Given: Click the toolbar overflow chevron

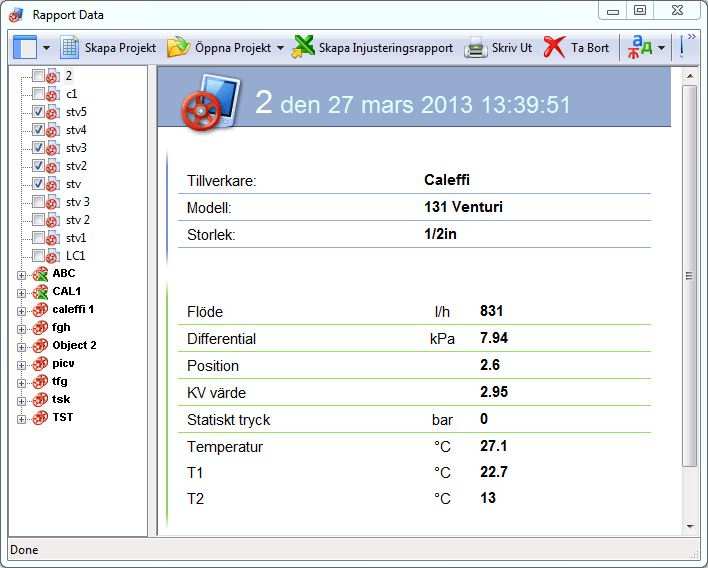Looking at the screenshot, I should coord(691,37).
